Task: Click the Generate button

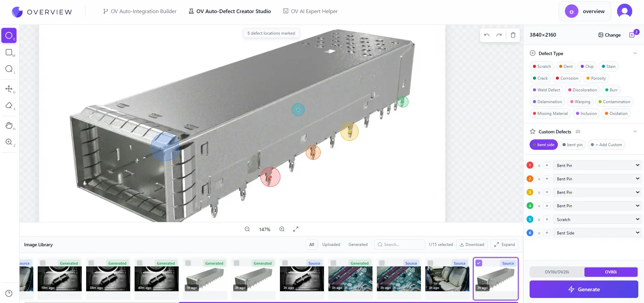Action: [584, 289]
